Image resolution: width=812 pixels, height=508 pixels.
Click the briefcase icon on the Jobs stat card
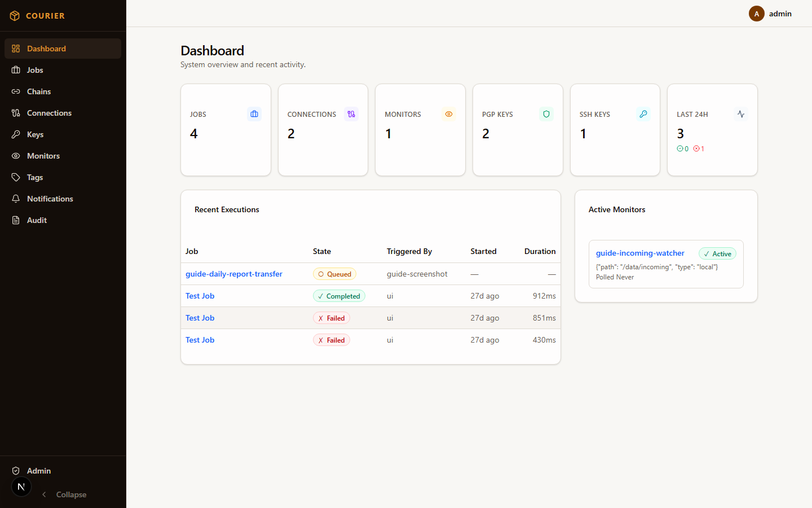pyautogui.click(x=254, y=114)
